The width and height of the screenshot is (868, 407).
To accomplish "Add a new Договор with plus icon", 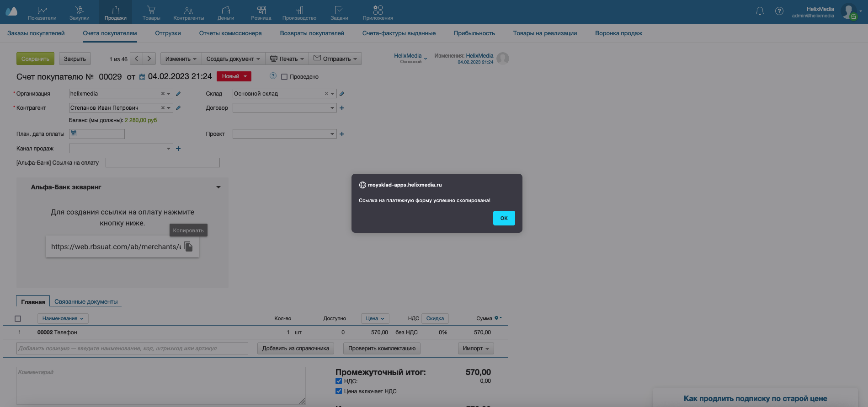I will point(342,108).
